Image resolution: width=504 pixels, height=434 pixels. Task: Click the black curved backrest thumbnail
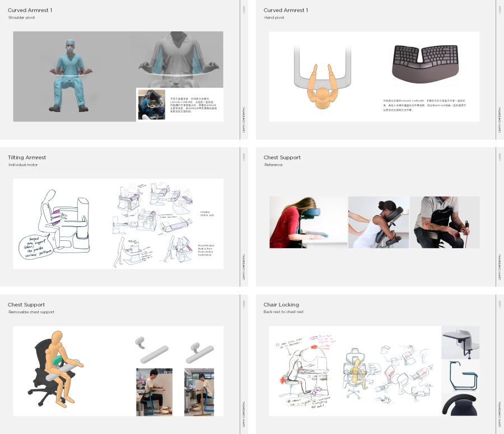coord(460,404)
